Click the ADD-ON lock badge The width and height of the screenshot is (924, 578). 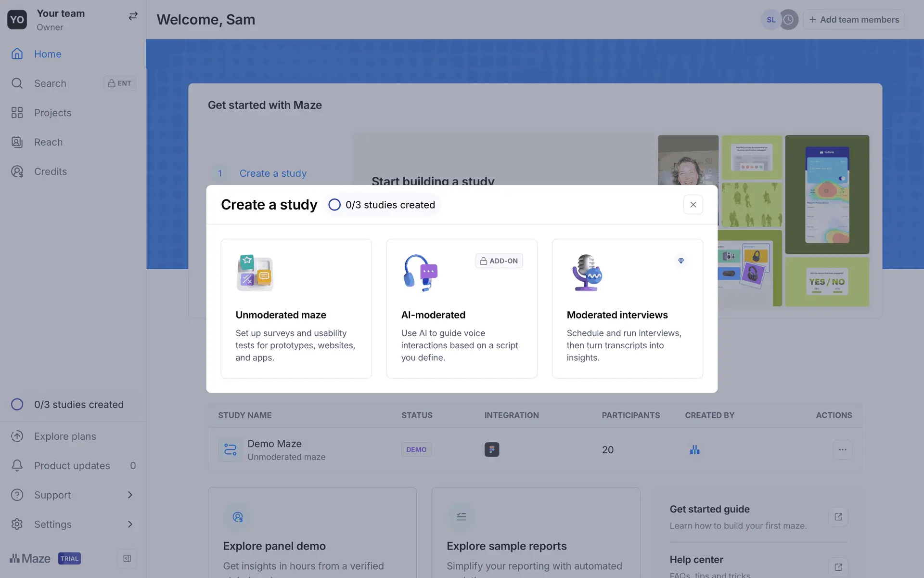[x=499, y=261]
